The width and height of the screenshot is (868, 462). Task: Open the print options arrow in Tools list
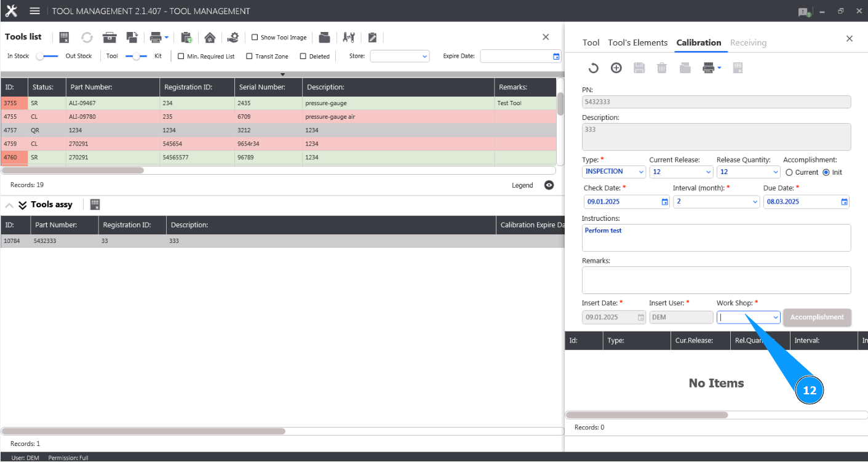pos(167,38)
